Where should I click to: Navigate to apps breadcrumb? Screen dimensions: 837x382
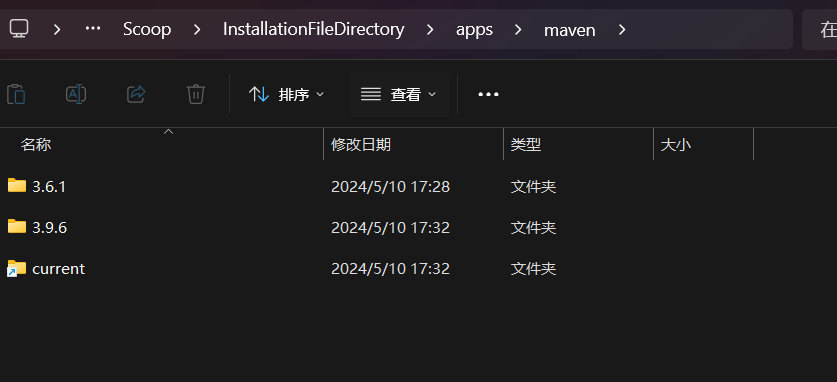474,30
